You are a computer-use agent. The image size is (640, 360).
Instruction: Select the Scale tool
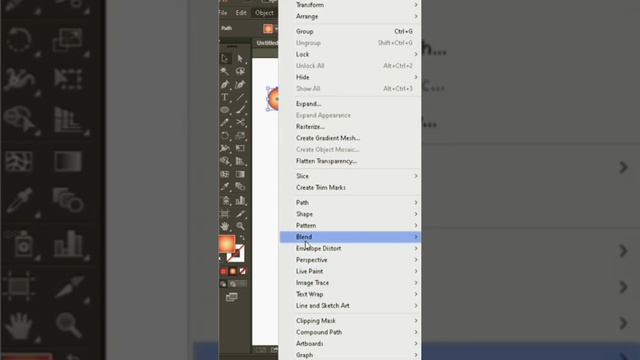[240, 136]
